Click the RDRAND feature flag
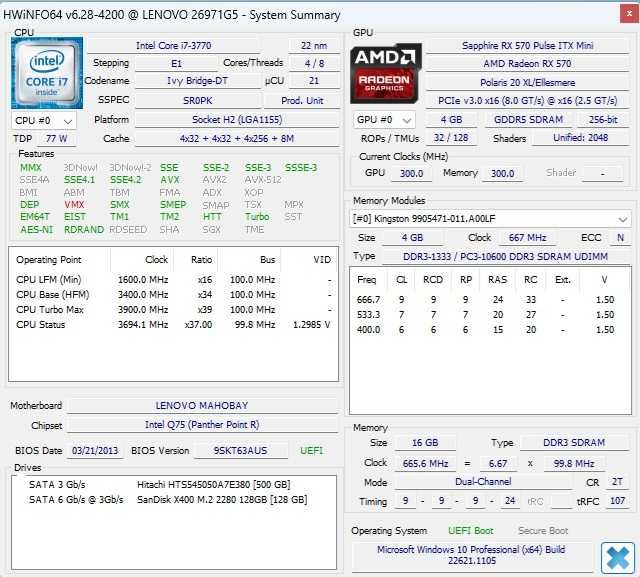Viewport: 640px width, 577px height. coord(84,229)
